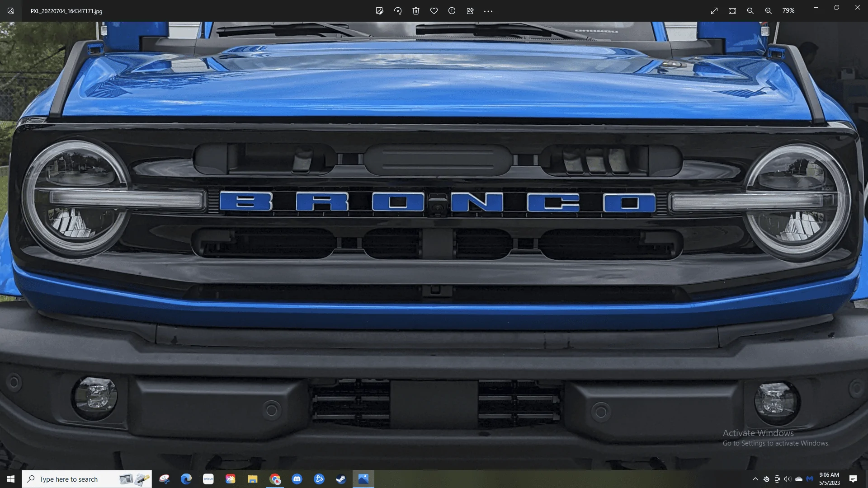This screenshot has width=868, height=488.
Task: Launch Microsoft Edge from taskbar
Action: pos(186,479)
